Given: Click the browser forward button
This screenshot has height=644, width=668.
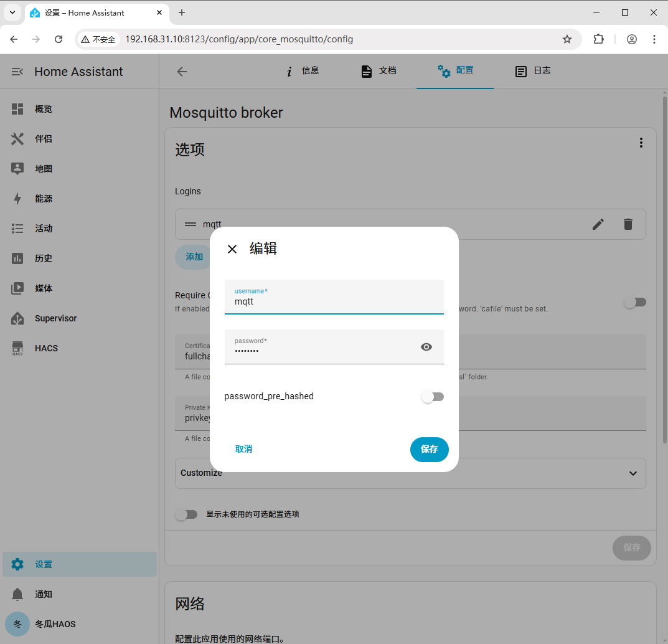Looking at the screenshot, I should coord(35,39).
